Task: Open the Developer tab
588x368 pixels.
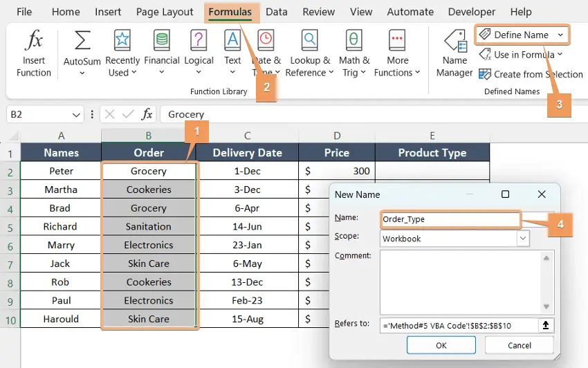Action: (471, 12)
